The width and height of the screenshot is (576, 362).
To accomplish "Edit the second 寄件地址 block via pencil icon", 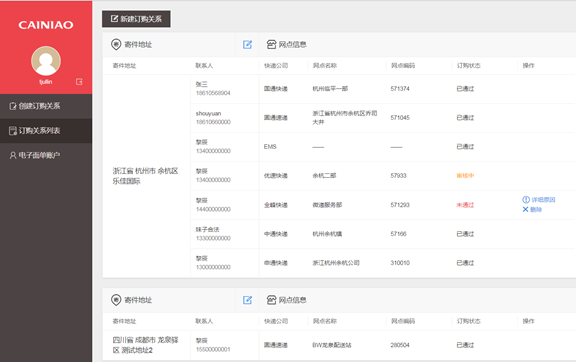I will 247,300.
